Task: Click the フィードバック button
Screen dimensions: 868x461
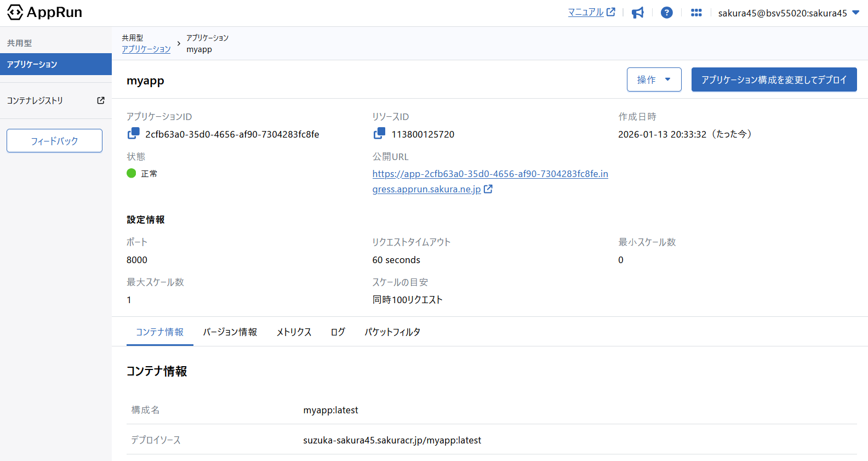Action: pos(54,141)
